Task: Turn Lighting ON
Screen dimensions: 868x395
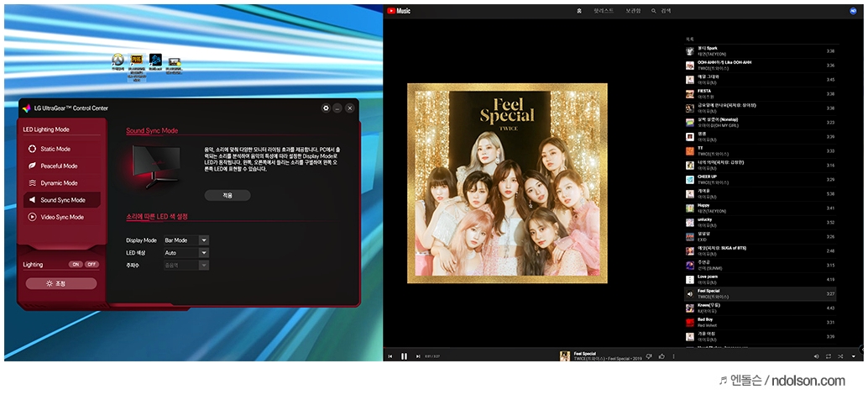Action: (x=76, y=265)
